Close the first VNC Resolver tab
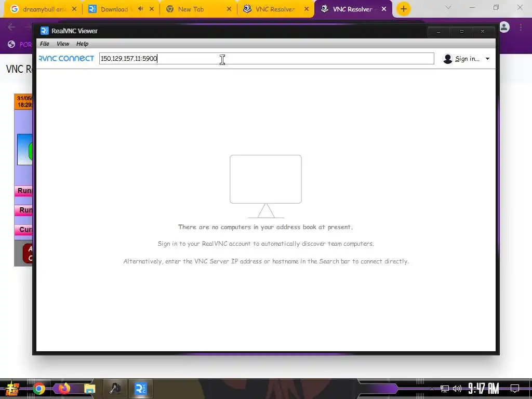Viewport: 532px width, 399px height. [x=307, y=9]
